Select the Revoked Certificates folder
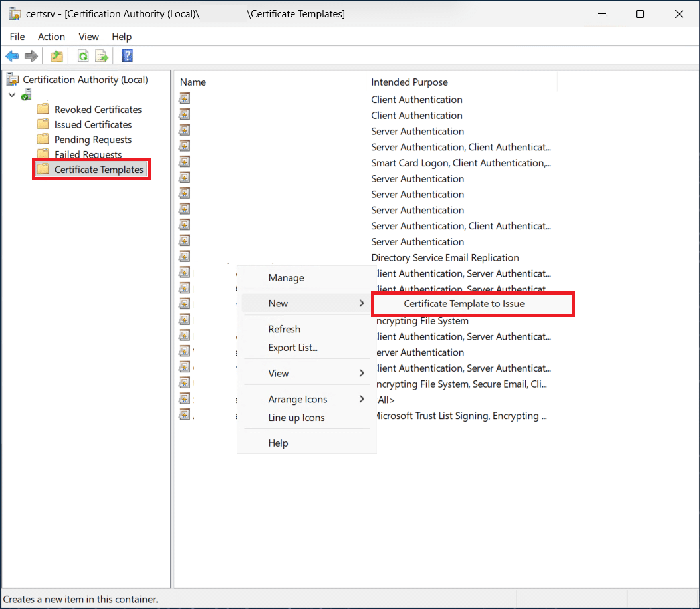Image resolution: width=700 pixels, height=609 pixels. [98, 110]
